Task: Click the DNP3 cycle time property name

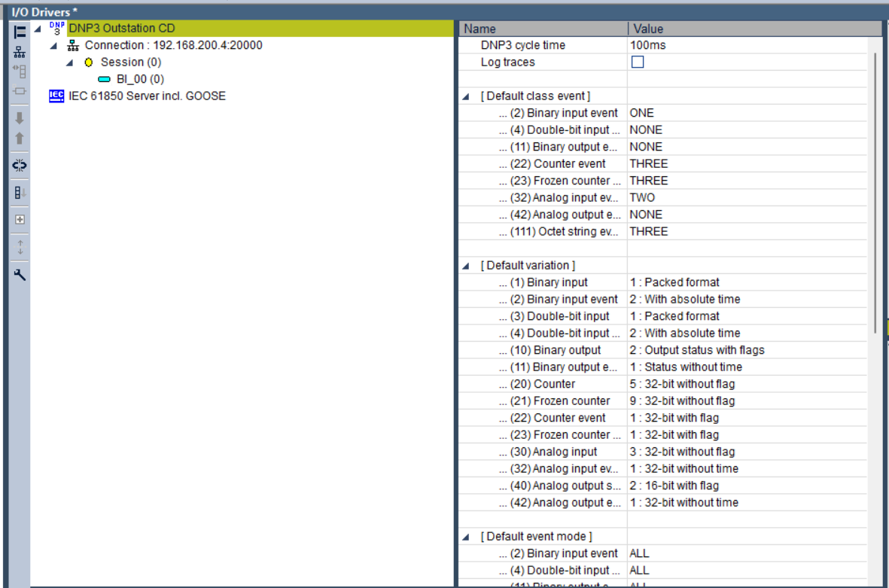Action: (522, 45)
